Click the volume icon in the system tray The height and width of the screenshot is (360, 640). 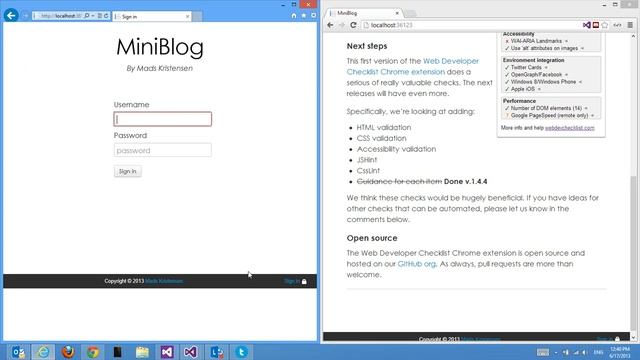point(585,352)
